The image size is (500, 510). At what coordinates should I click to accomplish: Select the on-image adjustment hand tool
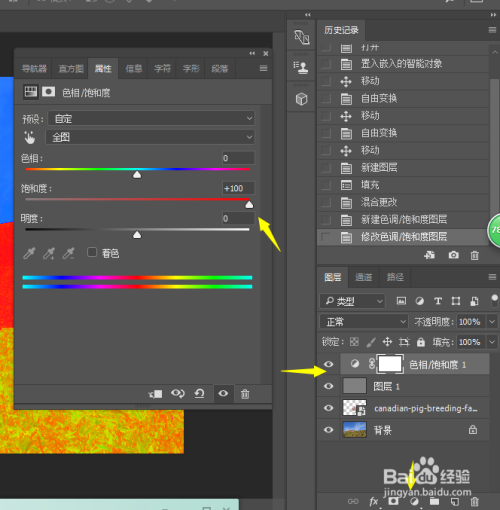pyautogui.click(x=30, y=137)
